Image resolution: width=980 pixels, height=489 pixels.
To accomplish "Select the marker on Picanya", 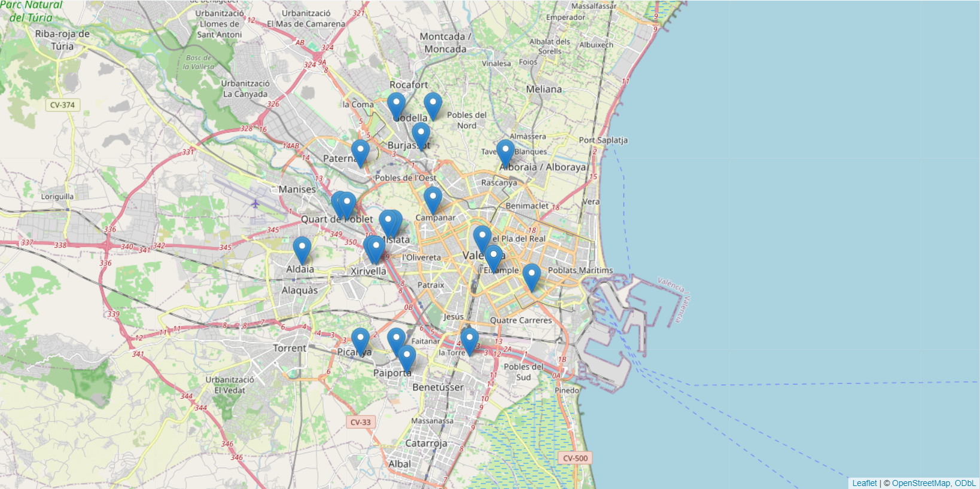I will coord(360,340).
